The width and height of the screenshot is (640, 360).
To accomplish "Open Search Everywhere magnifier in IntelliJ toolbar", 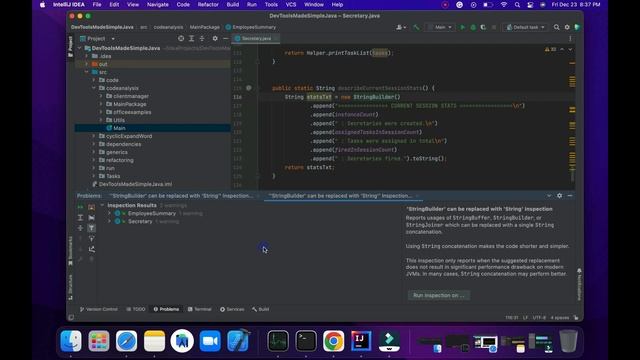I will pos(556,27).
